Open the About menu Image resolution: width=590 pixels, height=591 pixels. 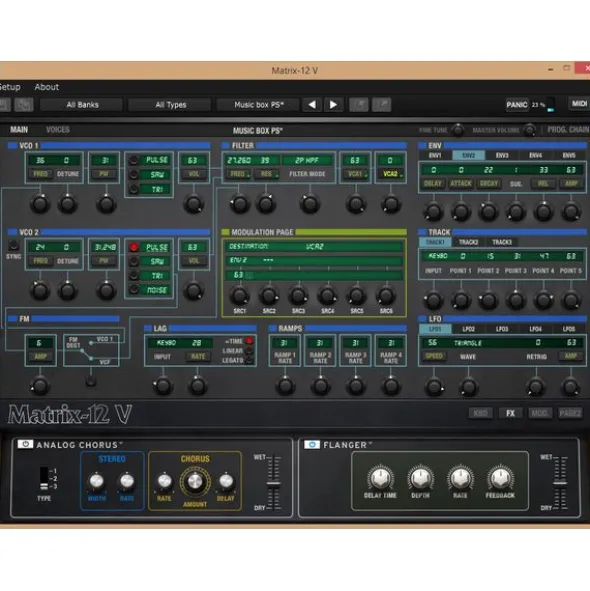coord(46,87)
